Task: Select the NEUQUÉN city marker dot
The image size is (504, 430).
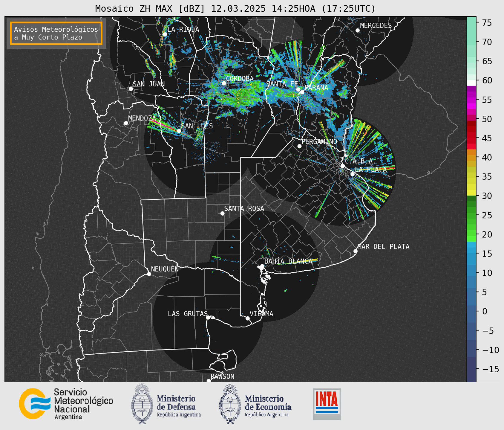Action: point(149,274)
